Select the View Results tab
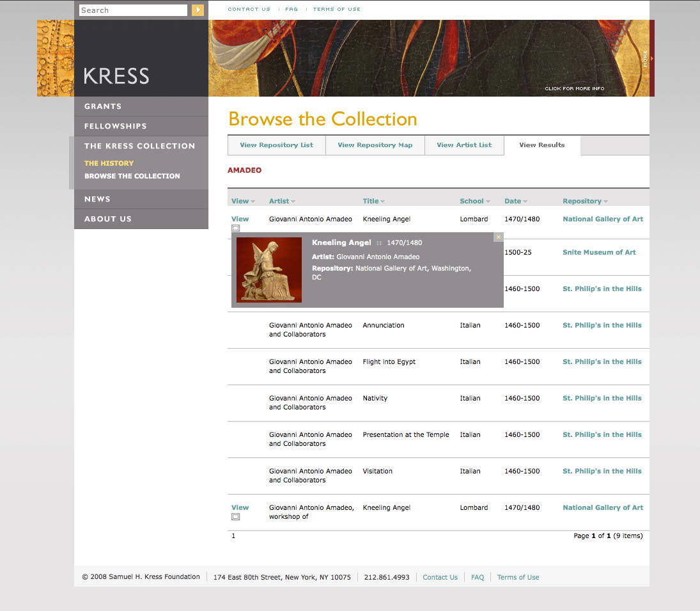The image size is (700, 611). (x=542, y=145)
